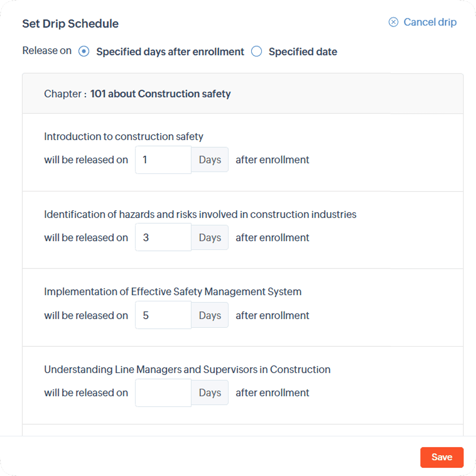The width and height of the screenshot is (476, 476).
Task: Click Days unit box for Introduction lesson
Action: coord(210,160)
